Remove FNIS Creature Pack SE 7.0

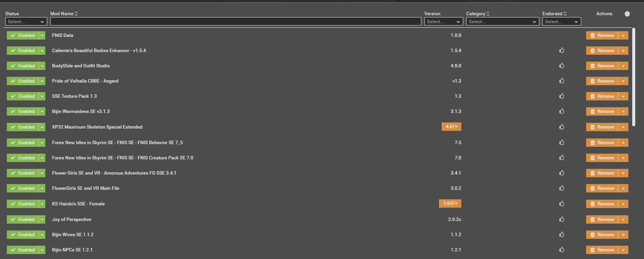(602, 158)
